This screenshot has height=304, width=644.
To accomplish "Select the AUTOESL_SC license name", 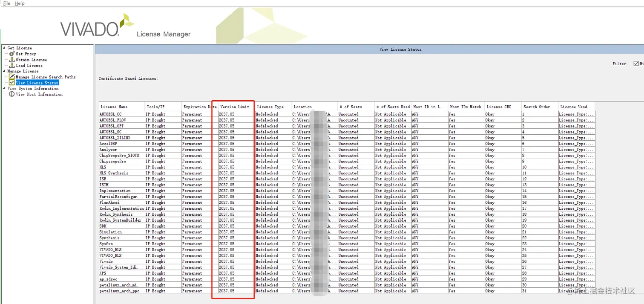I will pyautogui.click(x=110, y=132).
